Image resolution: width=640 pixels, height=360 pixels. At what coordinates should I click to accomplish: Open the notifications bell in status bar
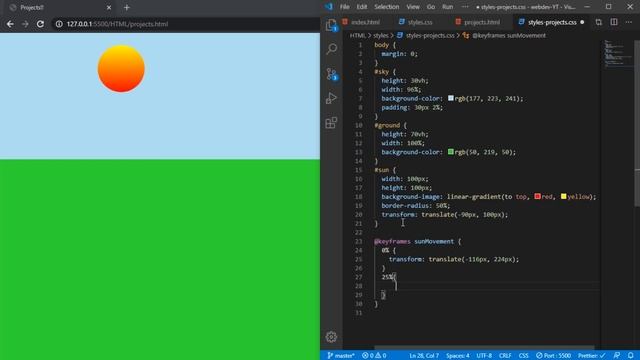[631, 356]
